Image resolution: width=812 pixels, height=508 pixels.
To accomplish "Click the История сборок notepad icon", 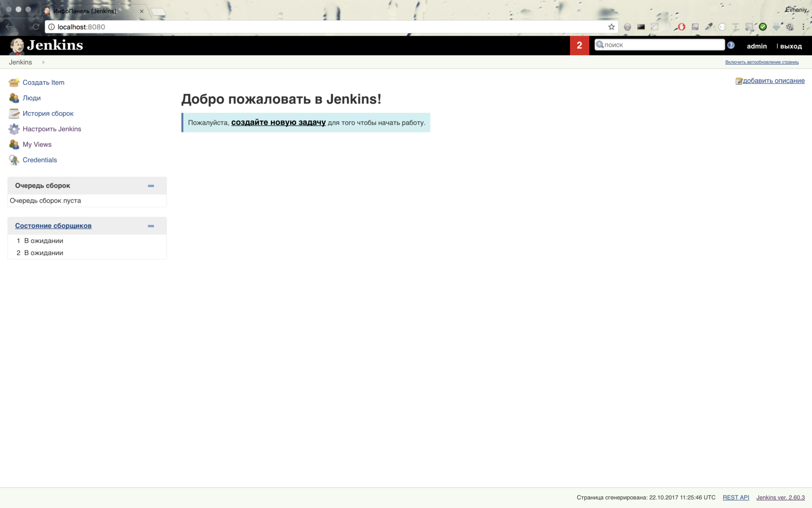I will coord(14,113).
